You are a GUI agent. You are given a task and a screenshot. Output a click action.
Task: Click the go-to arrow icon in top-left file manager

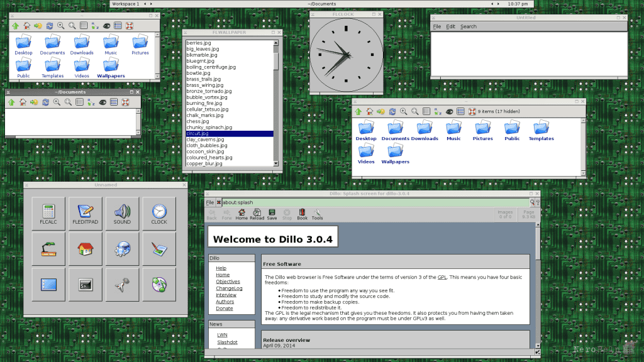pyautogui.click(x=38, y=26)
